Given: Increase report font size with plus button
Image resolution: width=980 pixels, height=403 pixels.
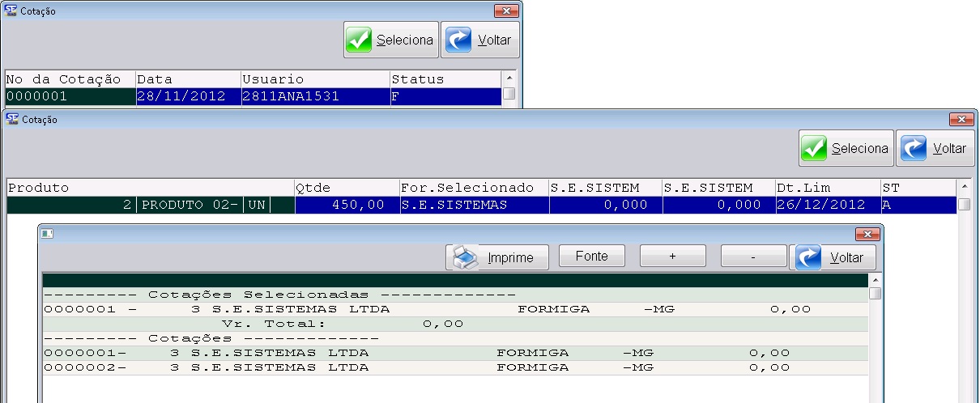Looking at the screenshot, I should point(672,257).
